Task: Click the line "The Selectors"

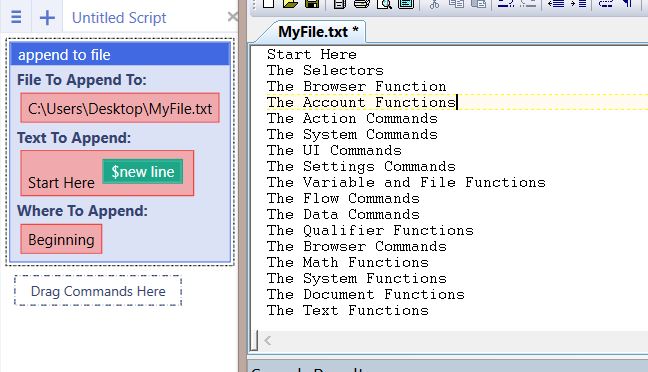Action: coord(325,70)
